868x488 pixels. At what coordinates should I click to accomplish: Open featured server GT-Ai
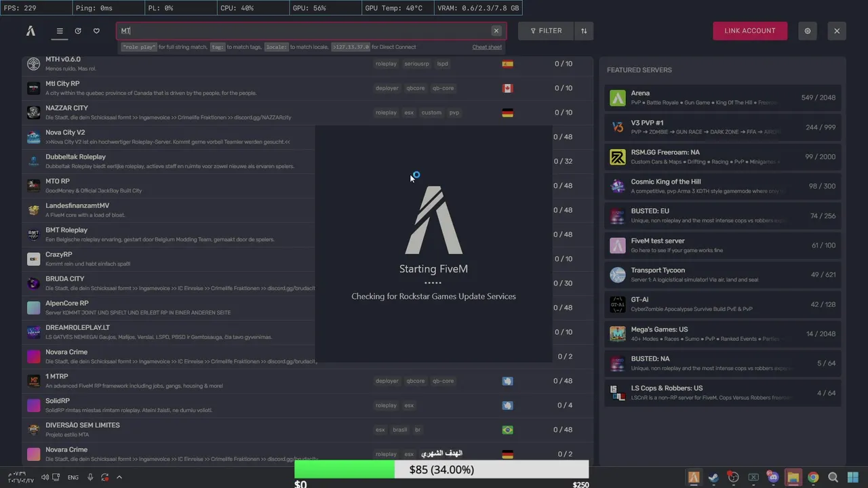click(723, 304)
